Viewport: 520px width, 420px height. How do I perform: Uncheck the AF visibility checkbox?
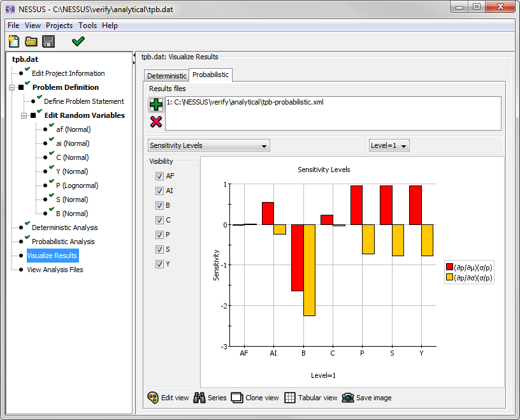[x=159, y=176]
